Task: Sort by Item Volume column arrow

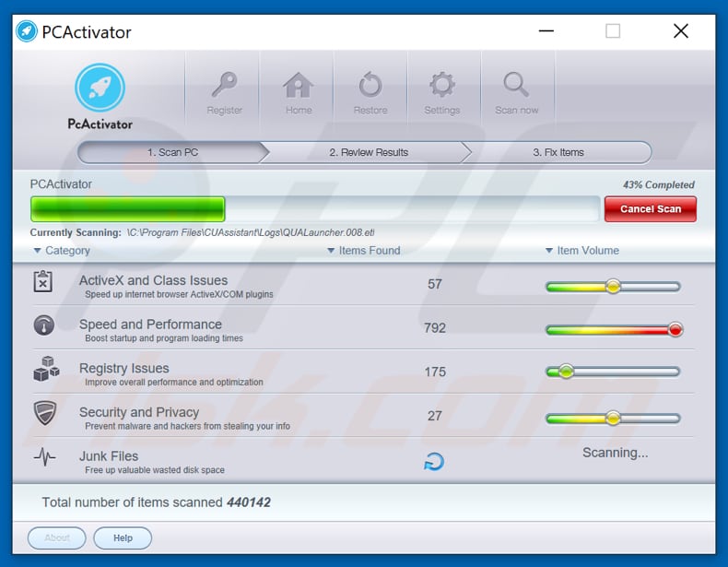Action: pos(549,251)
